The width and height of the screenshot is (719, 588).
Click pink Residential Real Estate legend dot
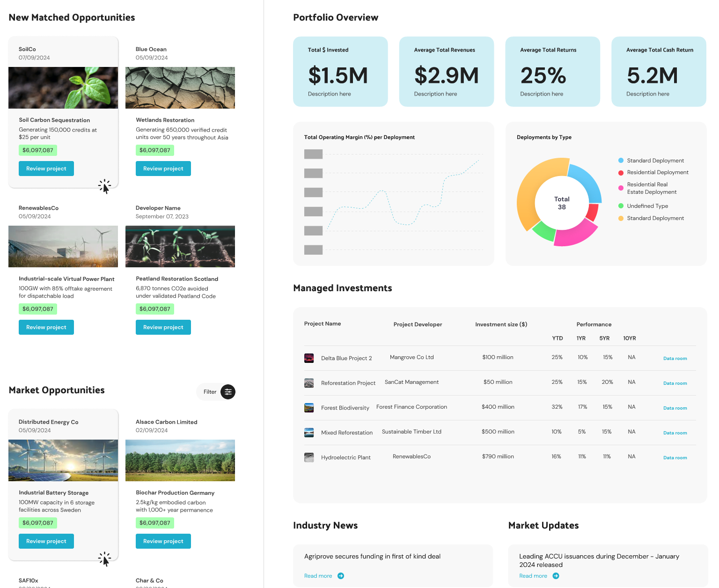621,188
